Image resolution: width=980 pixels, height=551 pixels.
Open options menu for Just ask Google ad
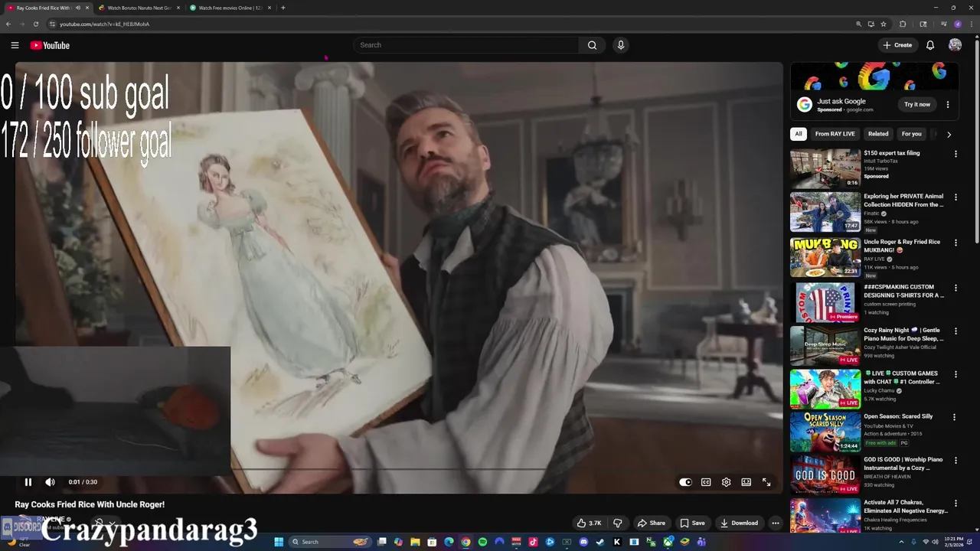click(948, 105)
